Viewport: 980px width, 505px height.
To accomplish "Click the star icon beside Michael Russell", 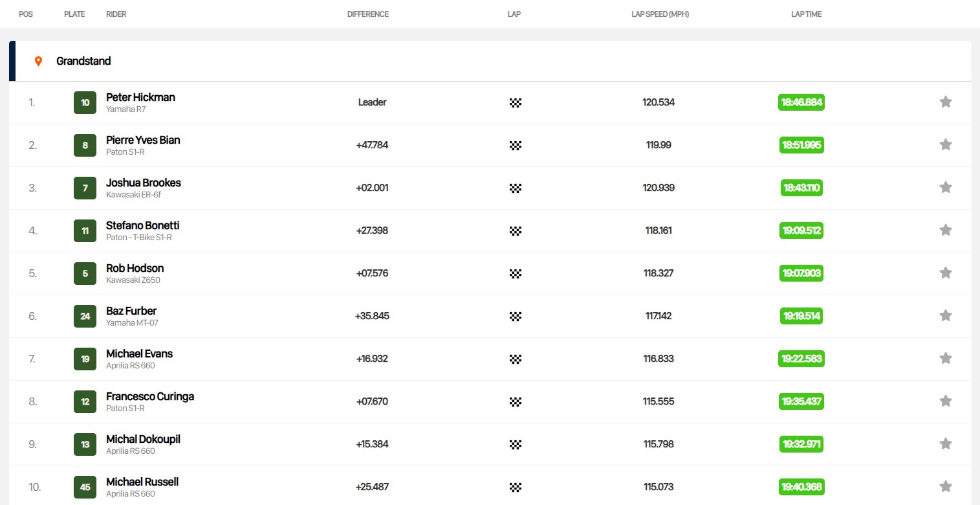I will coord(945,486).
